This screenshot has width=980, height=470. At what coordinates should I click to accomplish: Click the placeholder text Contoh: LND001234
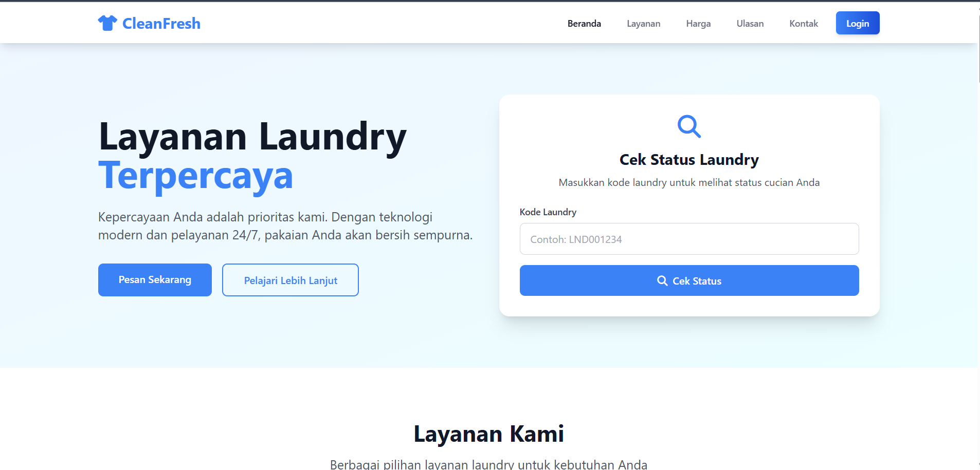577,239
